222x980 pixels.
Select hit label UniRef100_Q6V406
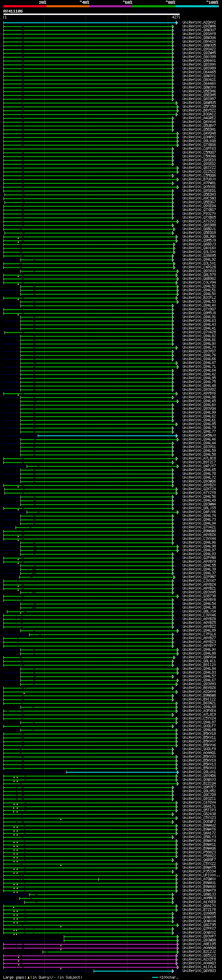pos(199,122)
